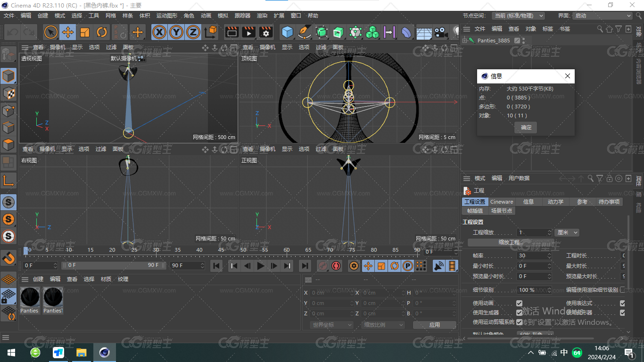The width and height of the screenshot is (644, 362).
Task: Toggle Parameter keyframe P button
Action: click(x=407, y=266)
